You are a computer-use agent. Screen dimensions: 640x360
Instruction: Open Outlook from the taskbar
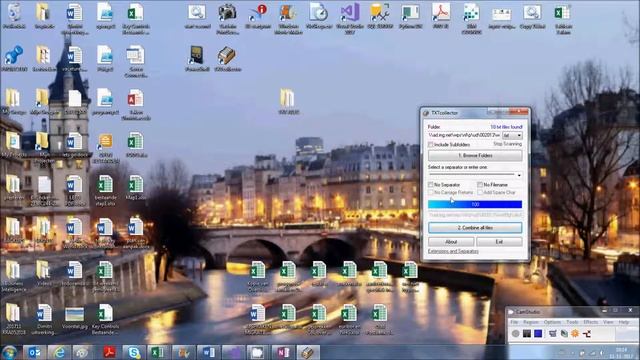tap(34, 352)
